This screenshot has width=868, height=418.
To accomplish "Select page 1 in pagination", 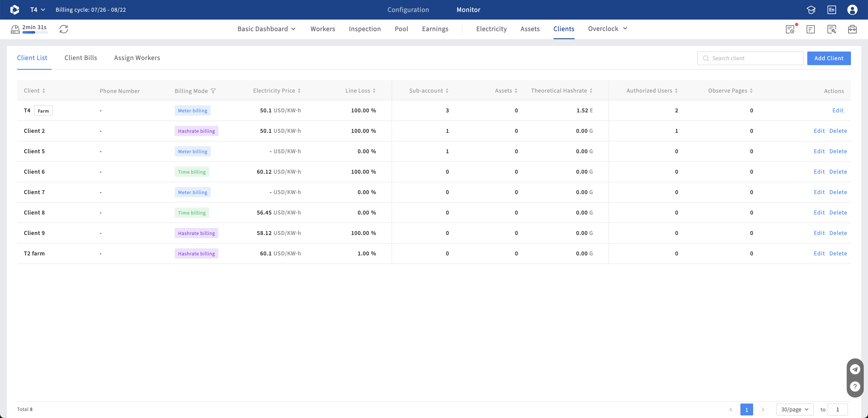I will (x=747, y=409).
